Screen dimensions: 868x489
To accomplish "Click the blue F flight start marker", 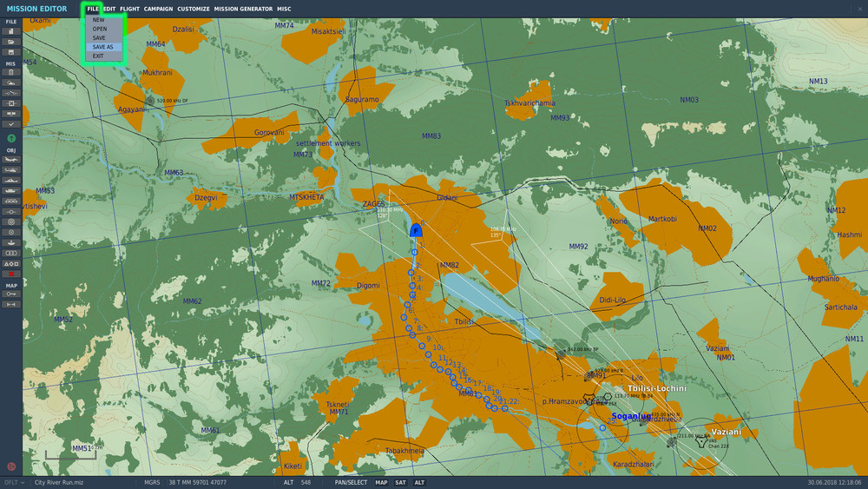I will [x=416, y=230].
